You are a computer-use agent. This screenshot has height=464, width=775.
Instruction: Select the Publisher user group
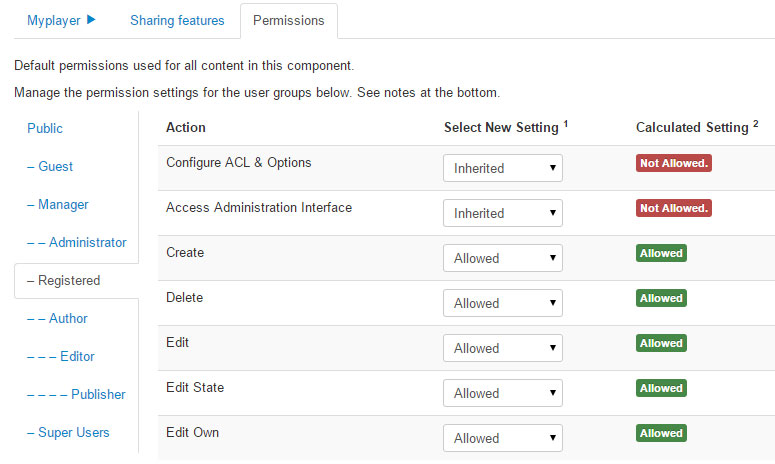pos(76,395)
